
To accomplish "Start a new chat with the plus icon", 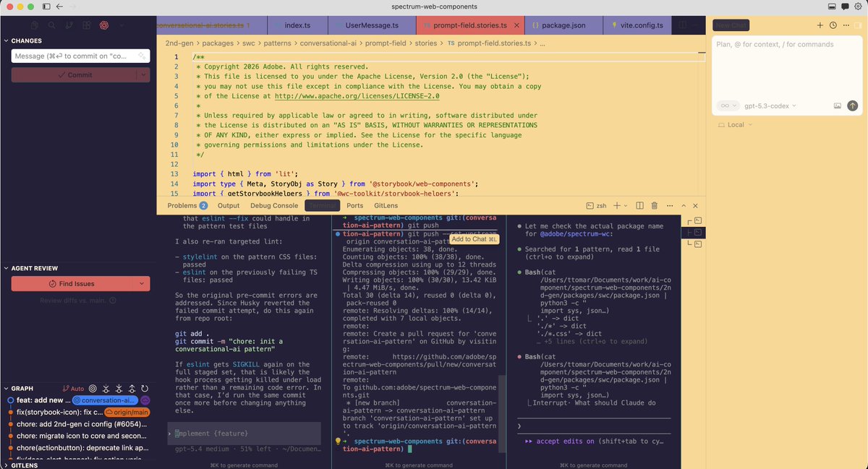I will (x=820, y=25).
